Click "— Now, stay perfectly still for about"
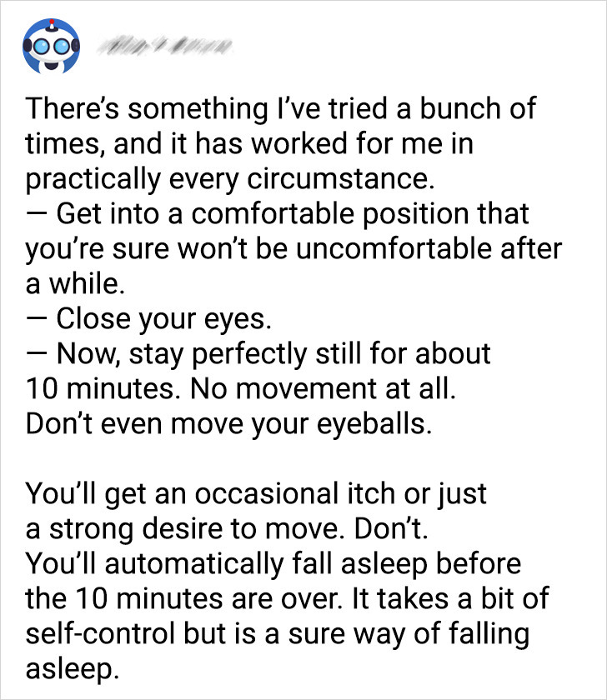Viewport: 607px width, 700px height. [x=258, y=355]
